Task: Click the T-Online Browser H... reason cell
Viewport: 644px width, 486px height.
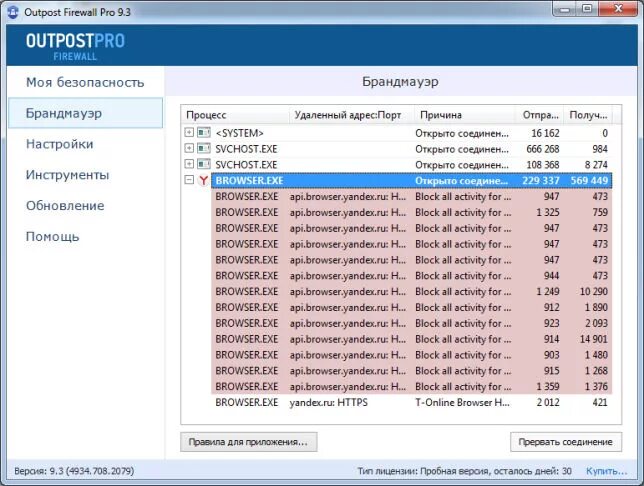Action: tap(462, 403)
